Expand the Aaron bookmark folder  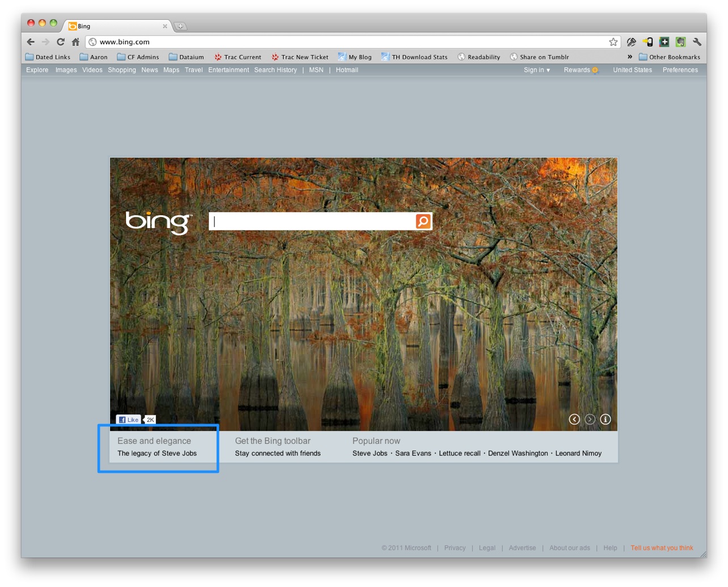94,57
